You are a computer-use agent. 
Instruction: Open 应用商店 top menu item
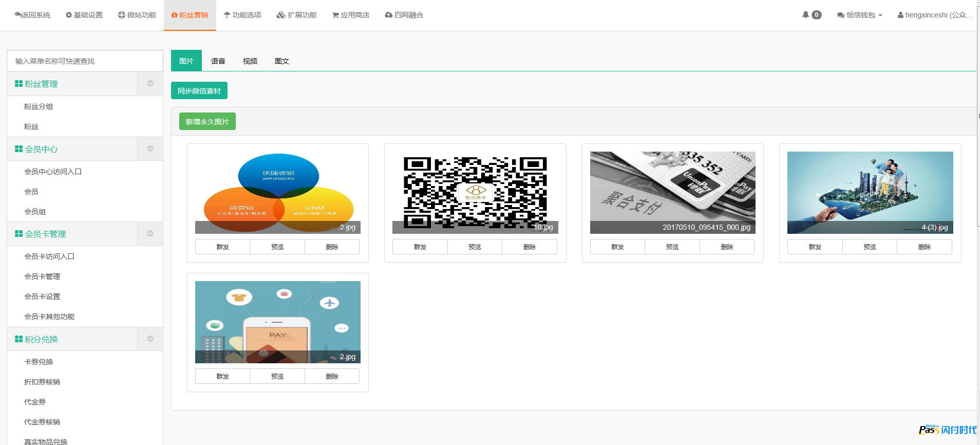pos(351,15)
